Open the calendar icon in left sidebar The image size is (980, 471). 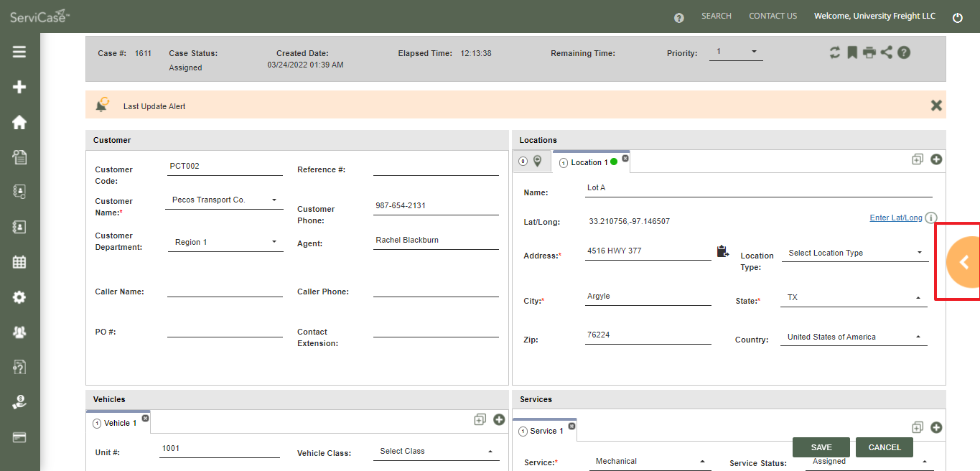pyautogui.click(x=19, y=262)
